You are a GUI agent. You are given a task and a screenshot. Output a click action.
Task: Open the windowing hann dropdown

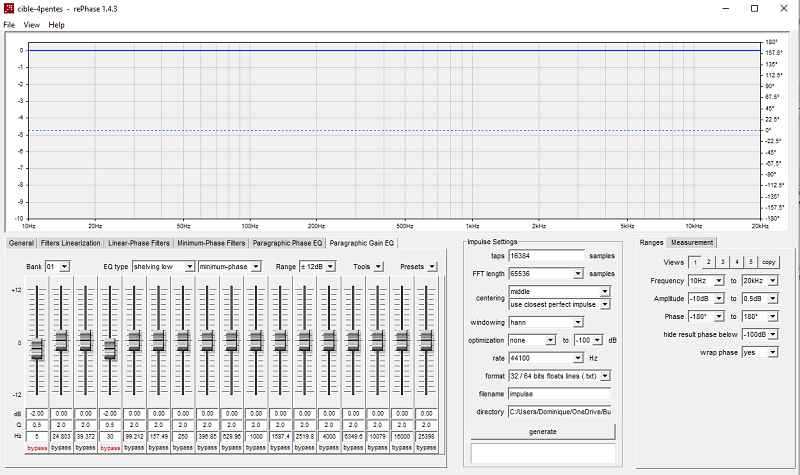click(545, 322)
